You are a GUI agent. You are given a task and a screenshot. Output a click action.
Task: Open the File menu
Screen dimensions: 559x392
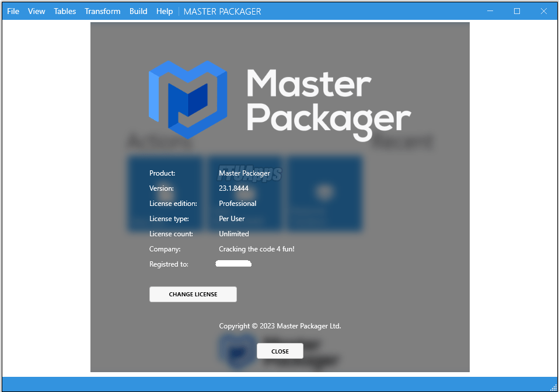click(x=13, y=12)
